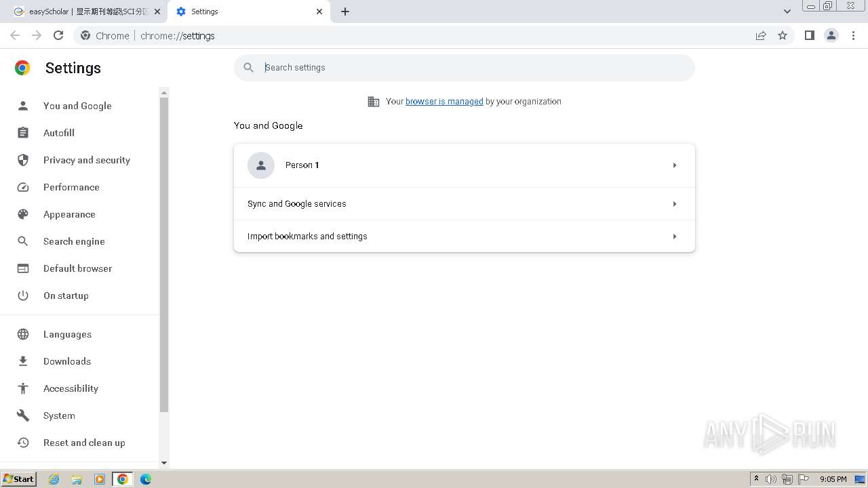Image resolution: width=868 pixels, height=488 pixels.
Task: Click the System wrench icon
Action: 23,415
